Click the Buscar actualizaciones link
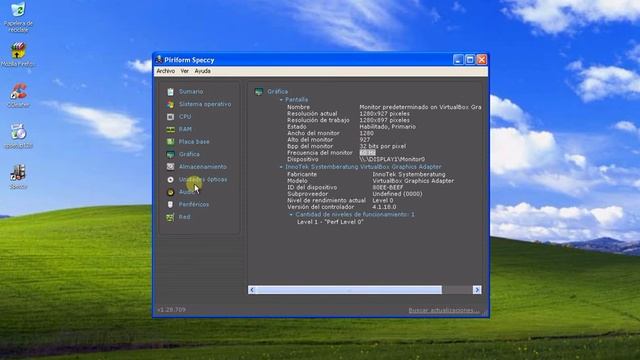The image size is (640, 360). point(444,310)
